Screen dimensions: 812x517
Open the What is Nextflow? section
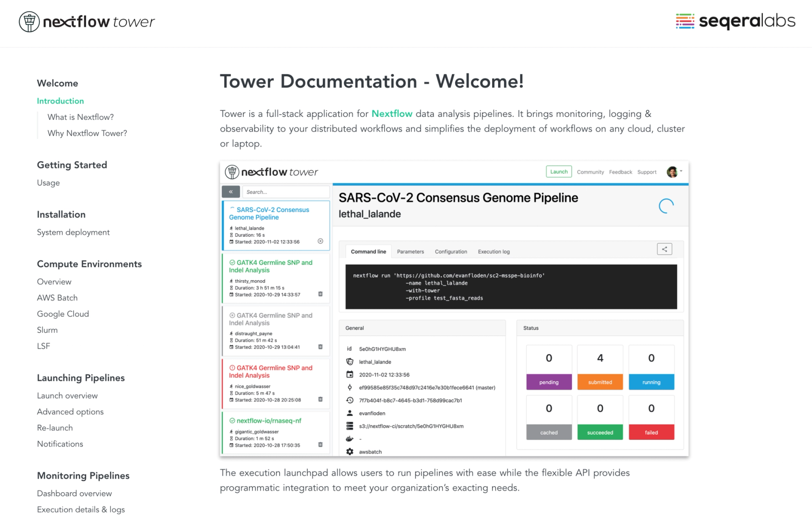(x=80, y=117)
